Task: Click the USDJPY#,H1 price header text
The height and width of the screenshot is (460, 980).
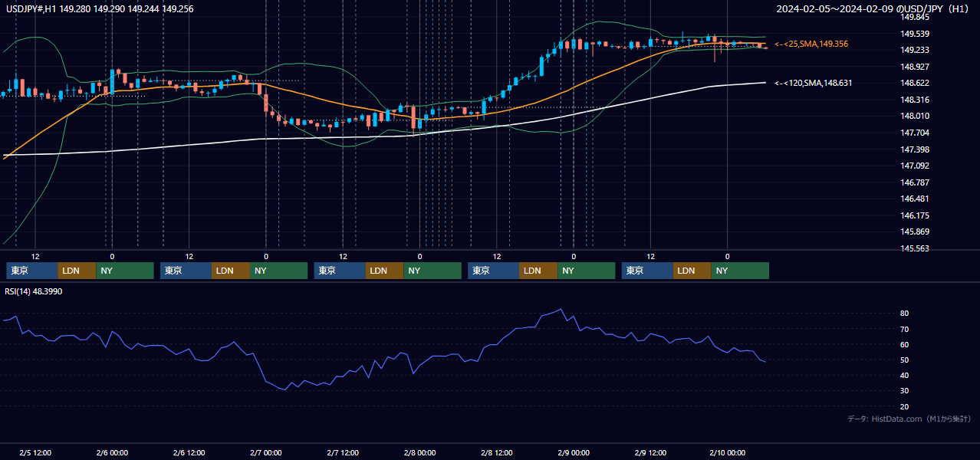Action: pos(100,9)
